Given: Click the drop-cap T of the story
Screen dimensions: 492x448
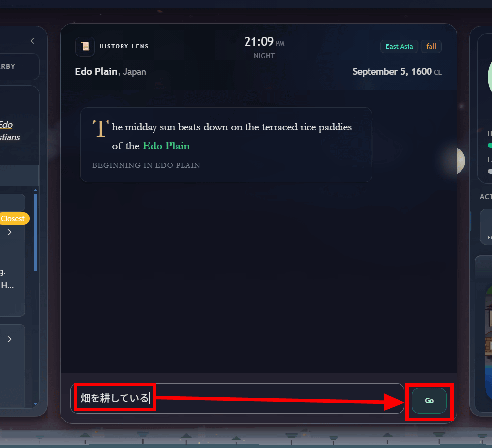Looking at the screenshot, I should pyautogui.click(x=100, y=128).
